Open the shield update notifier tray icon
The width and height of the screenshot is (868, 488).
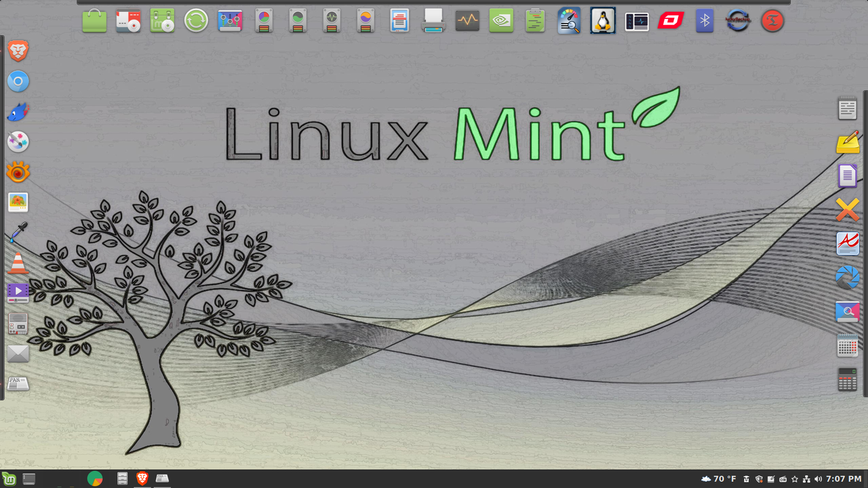(759, 479)
